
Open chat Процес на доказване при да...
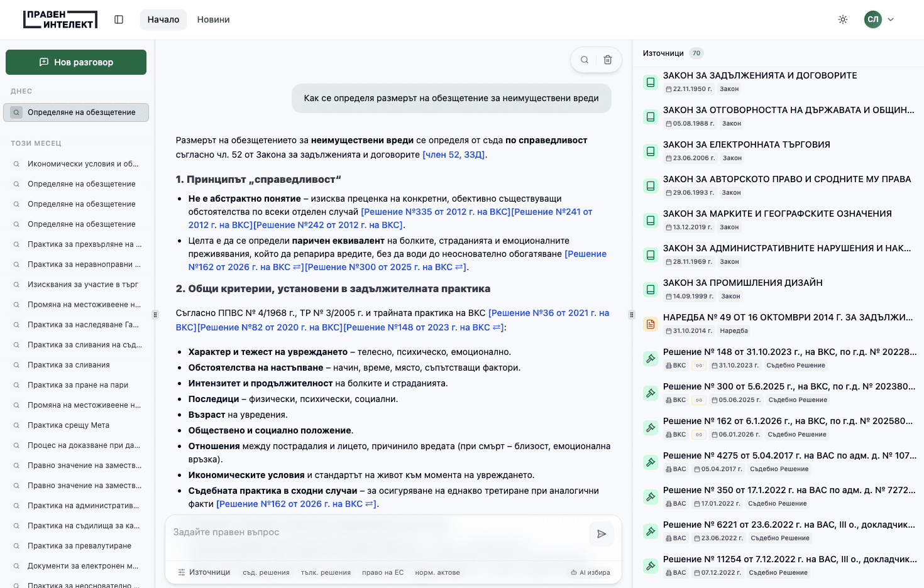[76, 445]
